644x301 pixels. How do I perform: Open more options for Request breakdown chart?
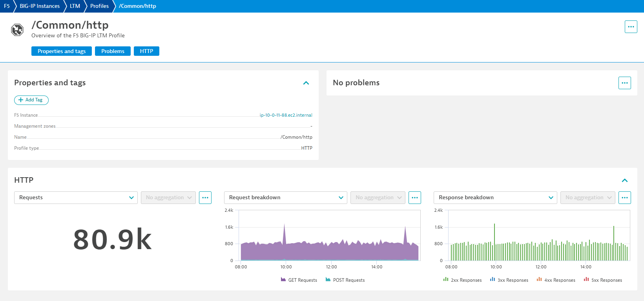pyautogui.click(x=415, y=198)
